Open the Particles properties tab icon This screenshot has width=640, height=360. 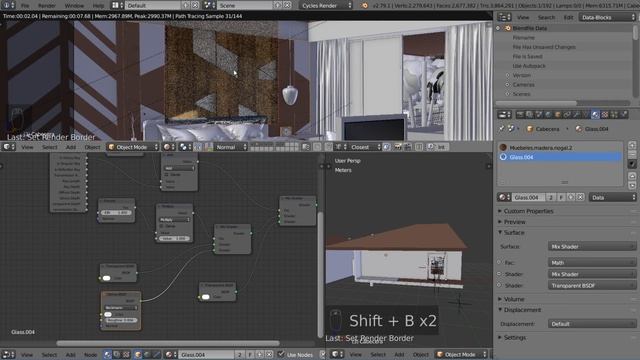614,115
